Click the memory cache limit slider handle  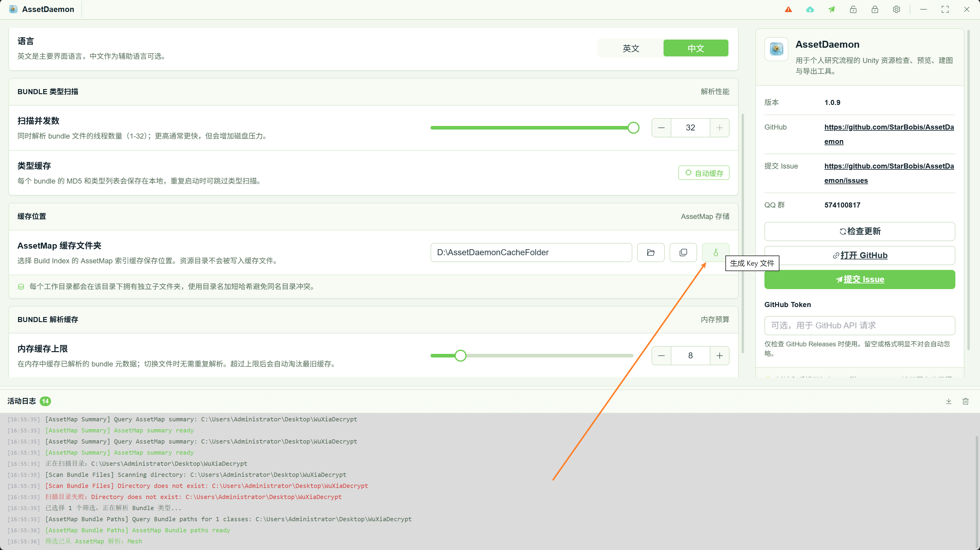pos(460,356)
